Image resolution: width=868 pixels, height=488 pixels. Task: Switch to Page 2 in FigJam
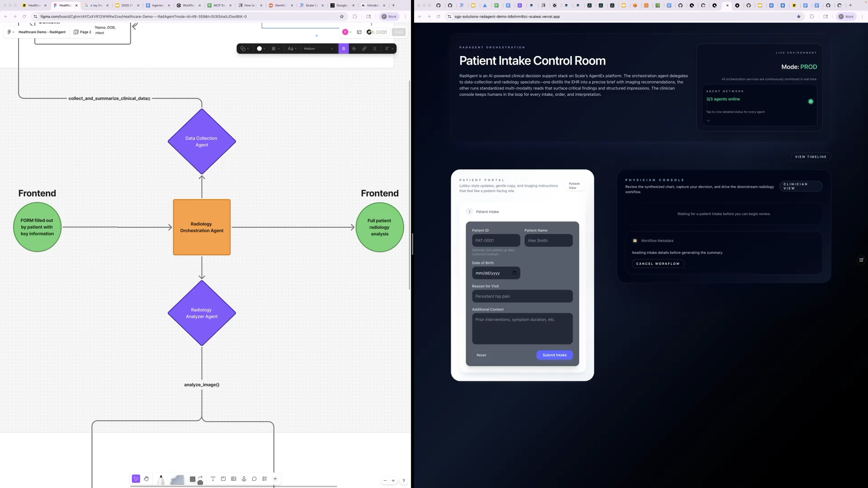[x=83, y=32]
